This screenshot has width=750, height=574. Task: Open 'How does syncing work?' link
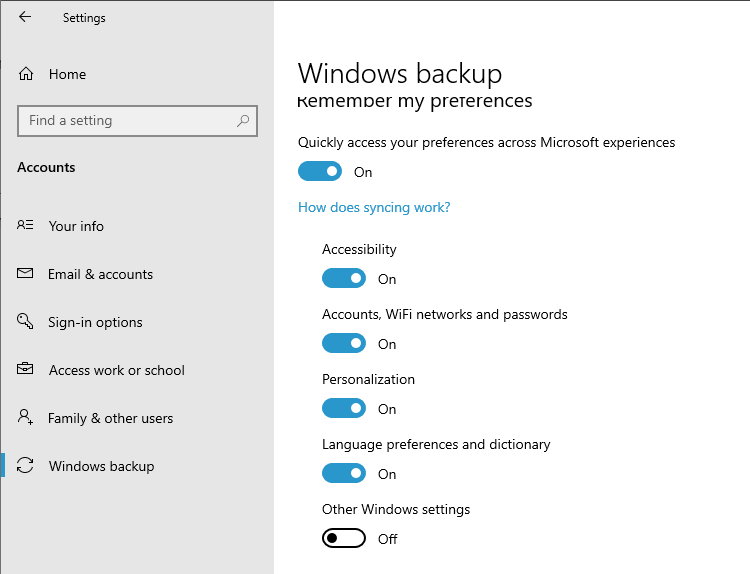pos(374,208)
